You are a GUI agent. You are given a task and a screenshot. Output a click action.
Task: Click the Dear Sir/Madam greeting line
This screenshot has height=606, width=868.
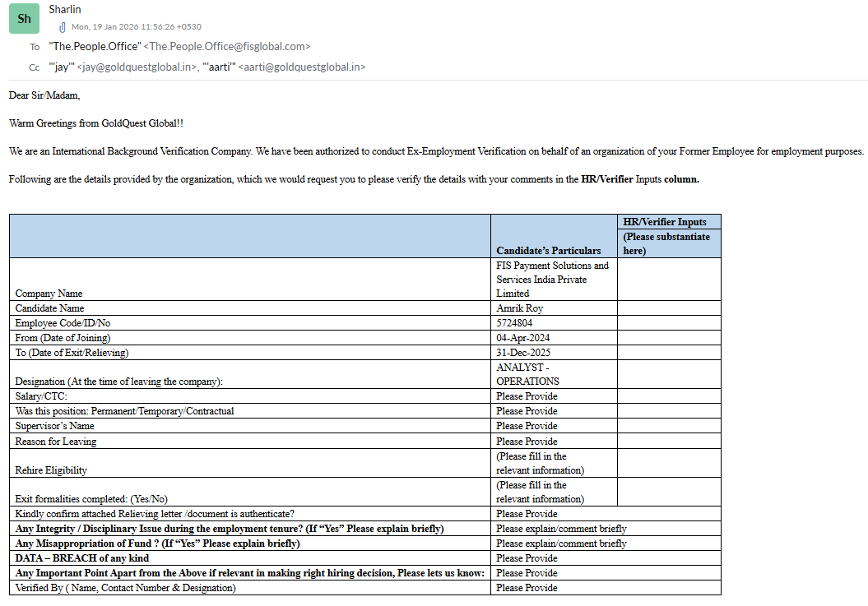pyautogui.click(x=44, y=95)
